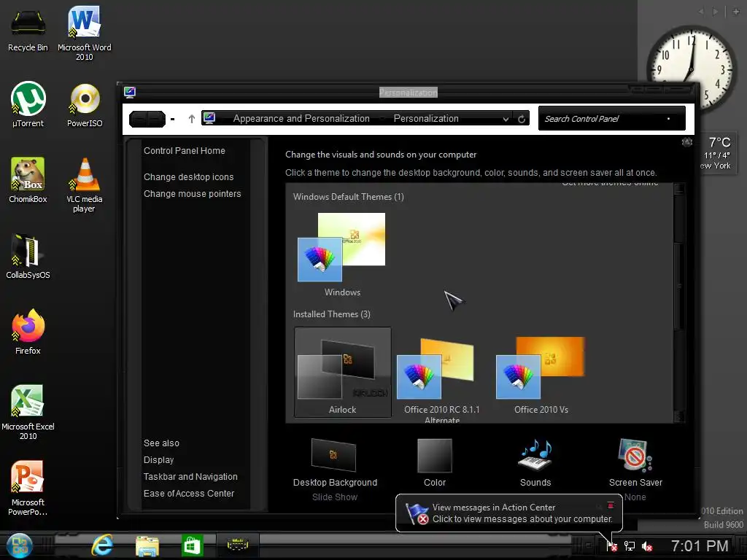Open the Display link under See also
The height and width of the screenshot is (560, 747).
pos(158,460)
